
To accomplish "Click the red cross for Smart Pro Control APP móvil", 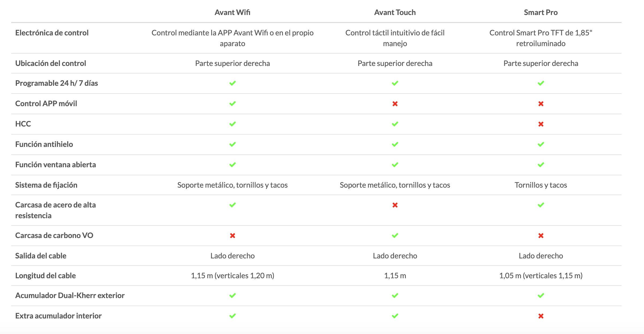I will tap(541, 104).
